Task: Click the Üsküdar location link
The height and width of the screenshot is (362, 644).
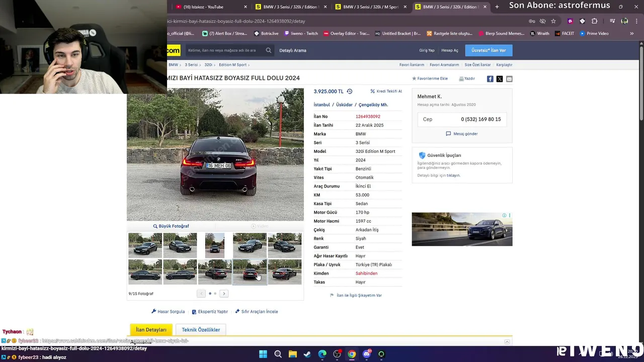Action: tap(344, 105)
